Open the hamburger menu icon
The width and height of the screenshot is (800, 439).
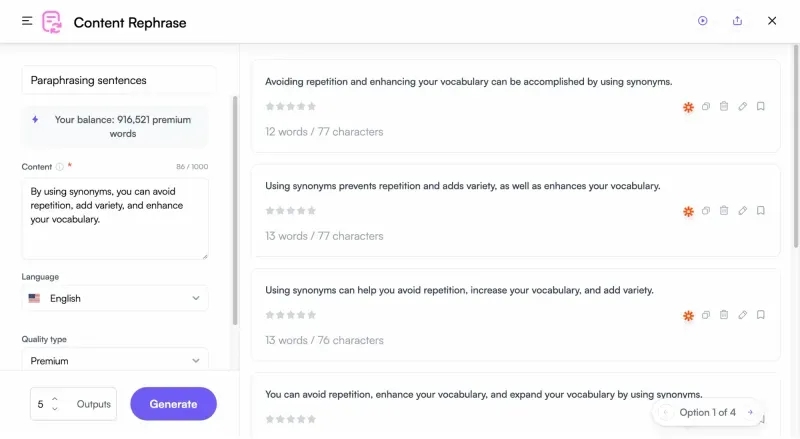(x=27, y=21)
